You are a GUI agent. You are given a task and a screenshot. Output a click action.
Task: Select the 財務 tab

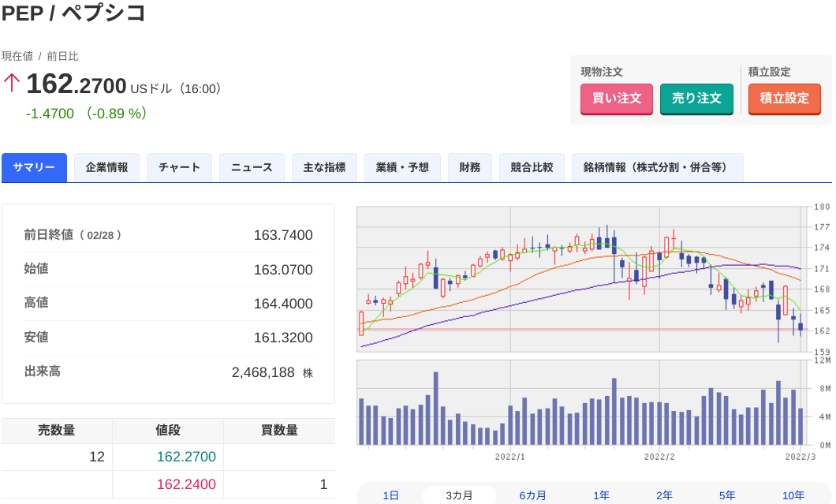point(470,167)
